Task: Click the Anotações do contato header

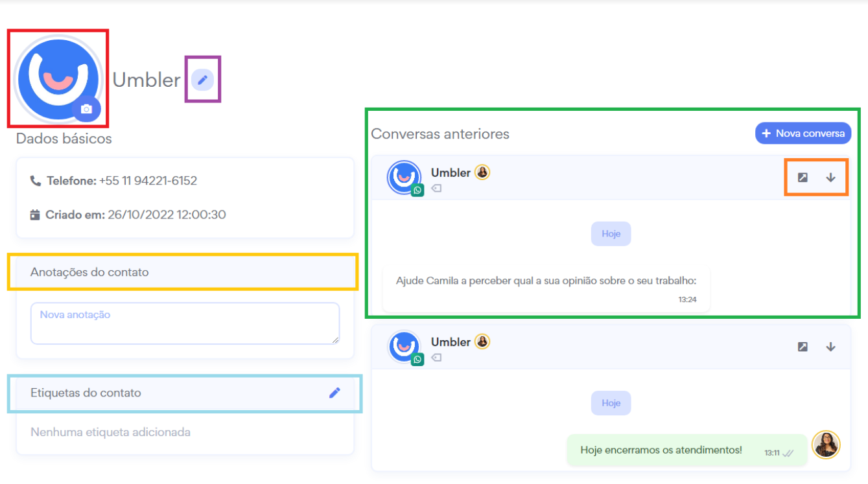Action: pos(185,272)
